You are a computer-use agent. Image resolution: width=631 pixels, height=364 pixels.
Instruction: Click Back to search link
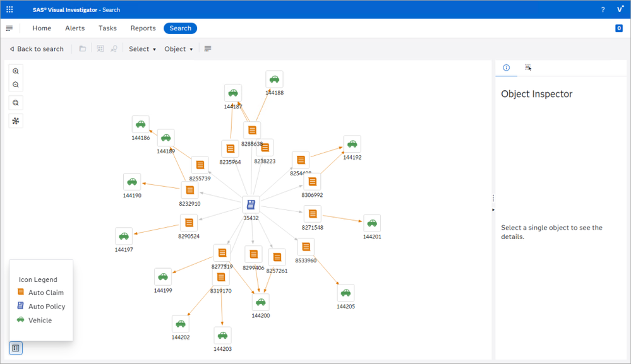pyautogui.click(x=37, y=49)
